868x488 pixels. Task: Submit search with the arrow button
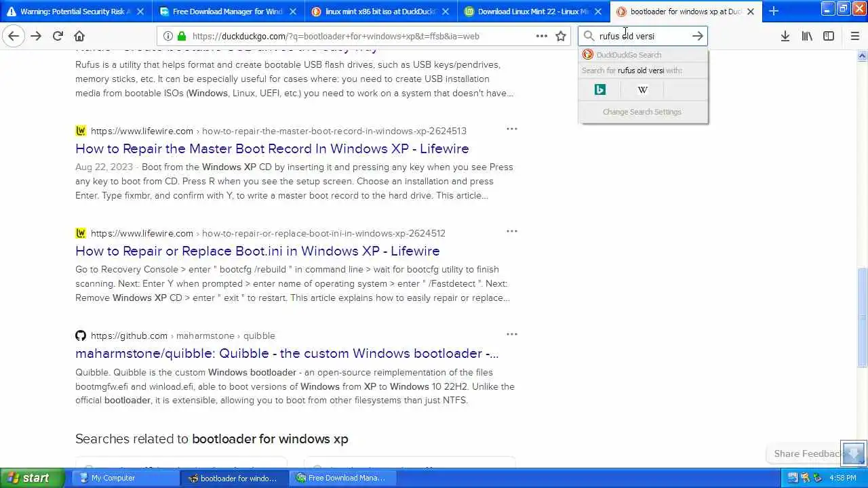coord(697,36)
